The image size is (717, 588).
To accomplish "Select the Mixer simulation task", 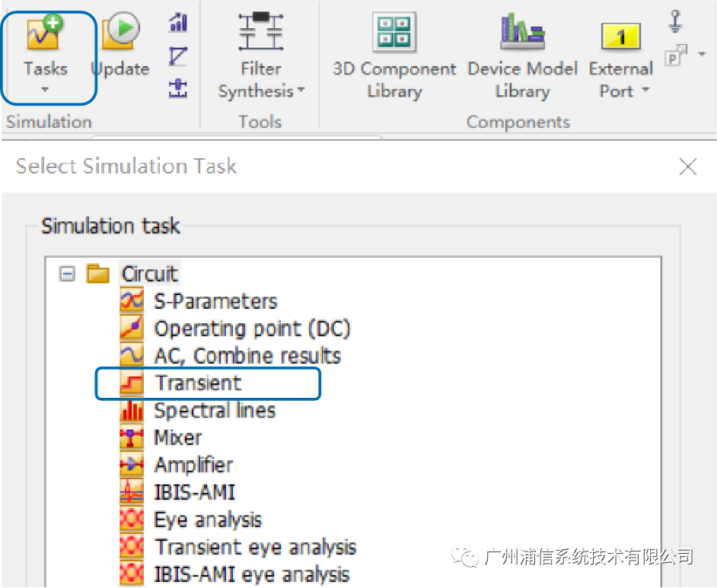I will pyautogui.click(x=178, y=438).
